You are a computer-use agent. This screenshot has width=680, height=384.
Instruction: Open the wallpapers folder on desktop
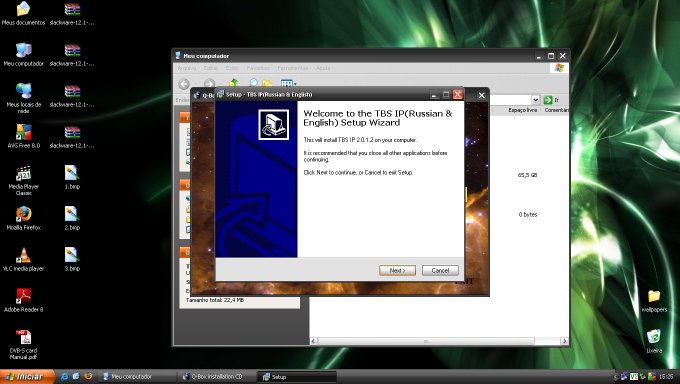pos(654,301)
